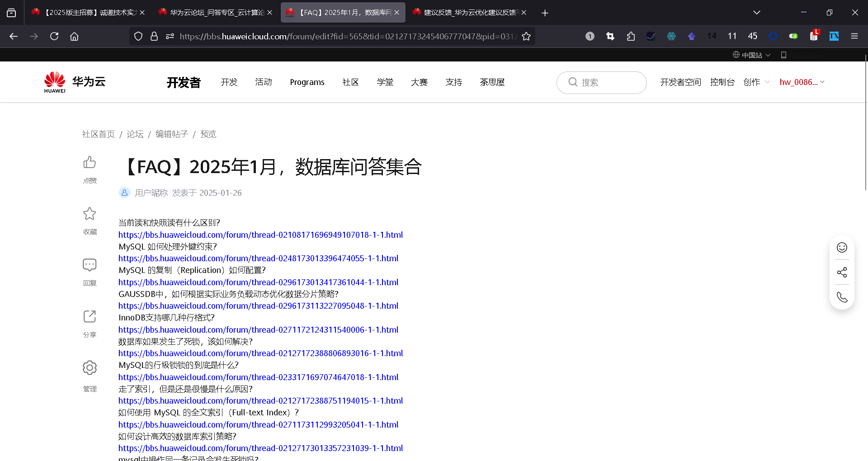This screenshot has height=461, width=868.
Task: Open Replication thread link 3417361044
Action: tap(259, 282)
